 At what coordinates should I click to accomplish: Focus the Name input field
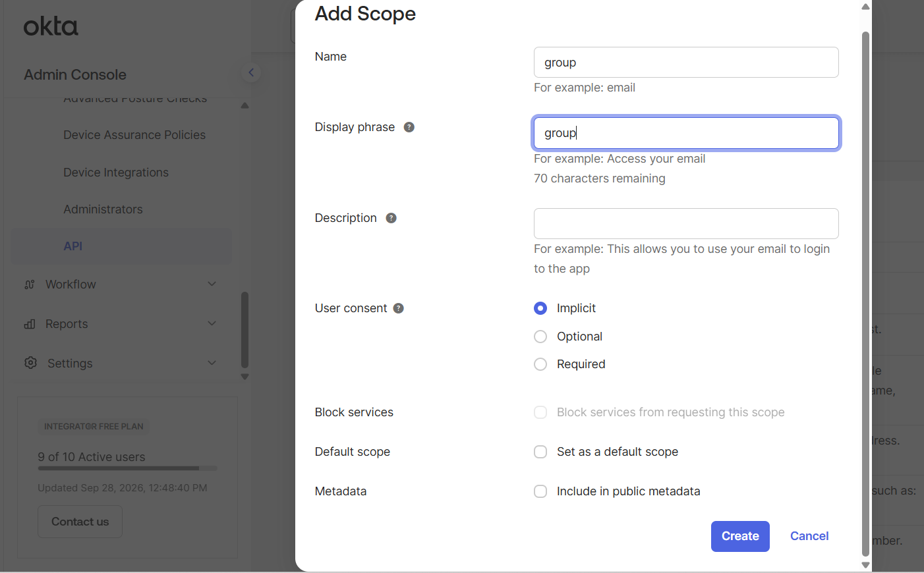(686, 62)
